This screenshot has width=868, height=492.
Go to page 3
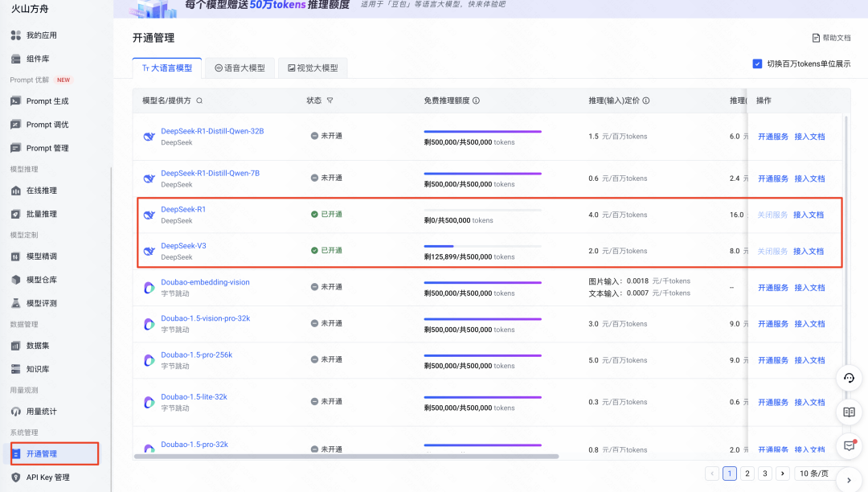765,474
